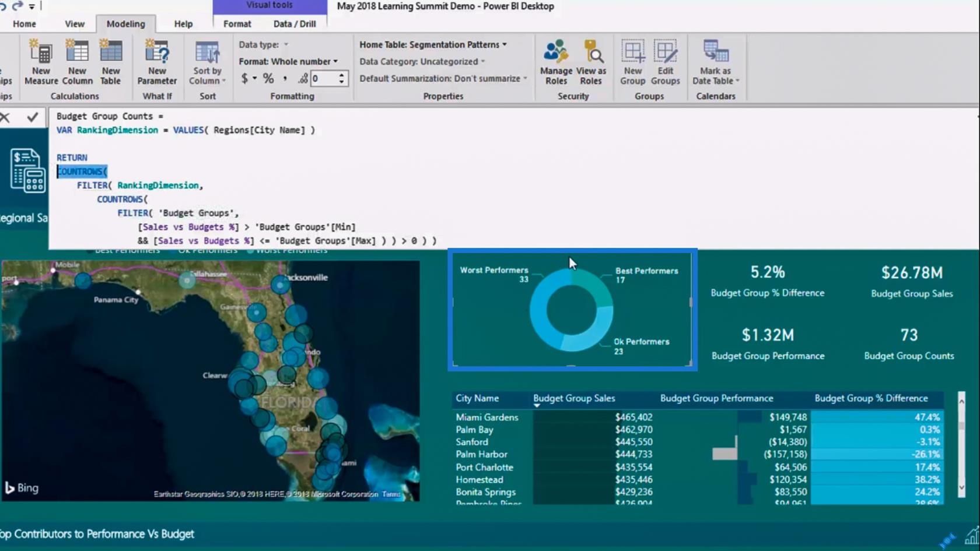This screenshot has height=551, width=980.
Task: Open the Format tab under Visual tools
Action: [237, 24]
